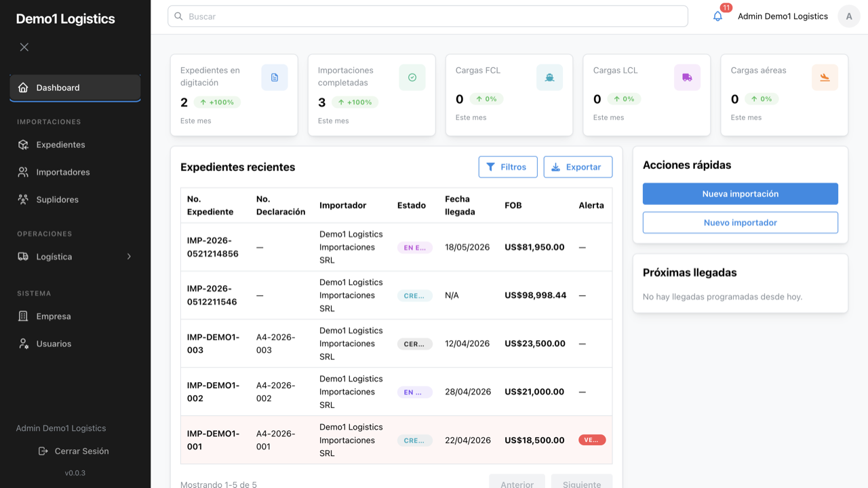Click the Suplidores group icon
The image size is (868, 488).
[23, 200]
